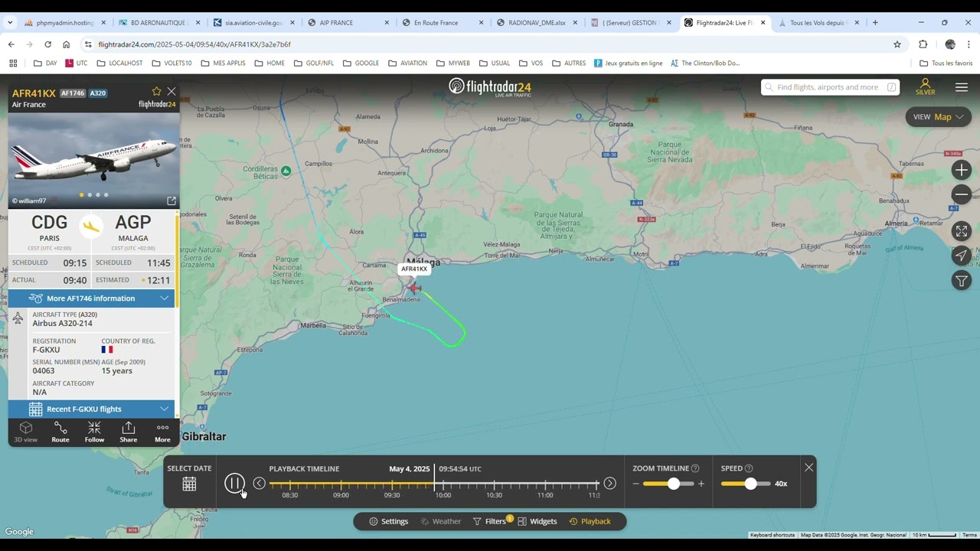This screenshot has height=551, width=980.
Task: Add AFR41KX to favorites with star
Action: (x=156, y=92)
